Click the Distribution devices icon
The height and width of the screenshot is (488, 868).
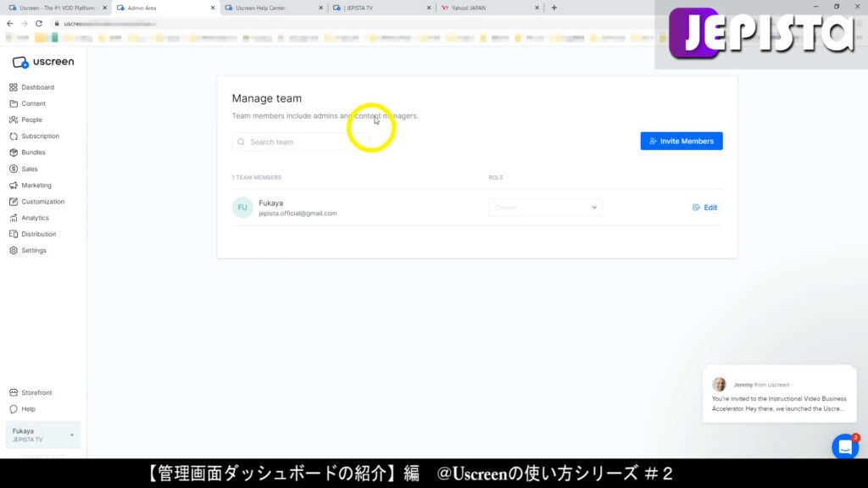point(14,234)
